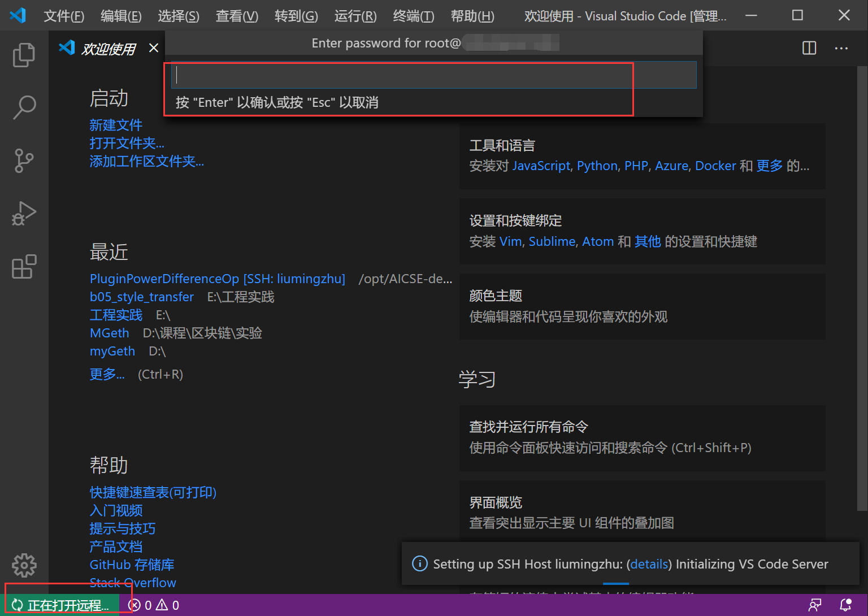This screenshot has width=868, height=616.
Task: Click the Manage gear icon
Action: pyautogui.click(x=24, y=565)
